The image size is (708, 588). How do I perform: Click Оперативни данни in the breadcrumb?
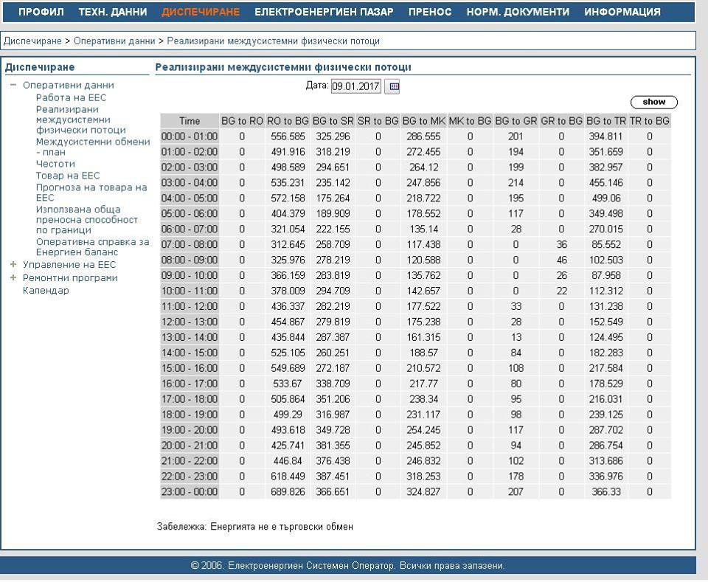[114, 41]
